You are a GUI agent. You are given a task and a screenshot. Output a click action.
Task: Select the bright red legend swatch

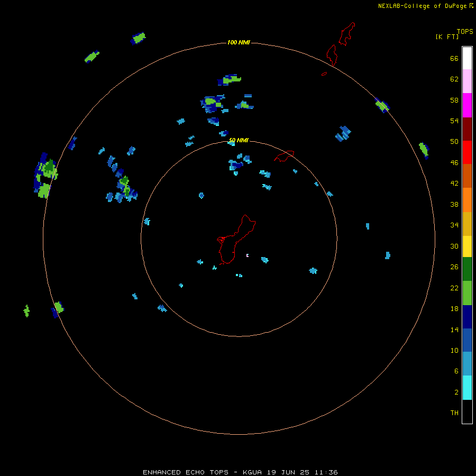tap(467, 152)
